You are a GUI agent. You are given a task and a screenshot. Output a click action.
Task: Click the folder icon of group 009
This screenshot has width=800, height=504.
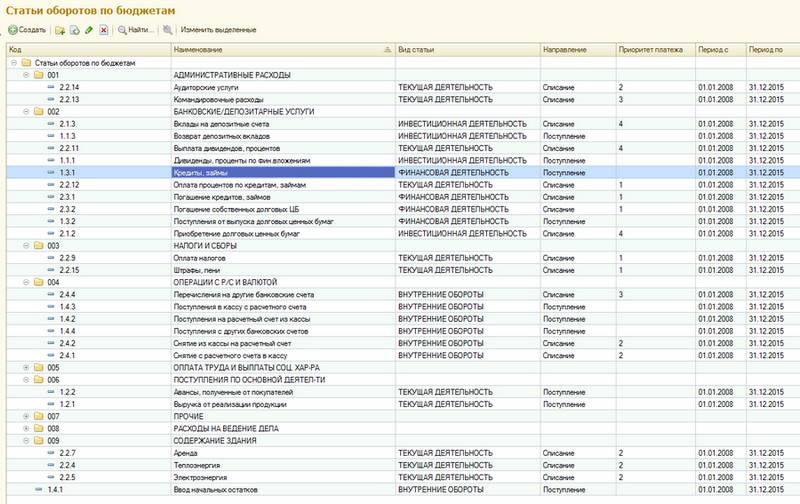click(x=37, y=440)
